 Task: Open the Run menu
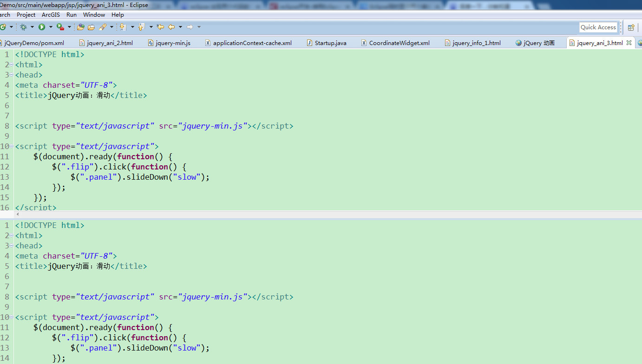coord(72,14)
